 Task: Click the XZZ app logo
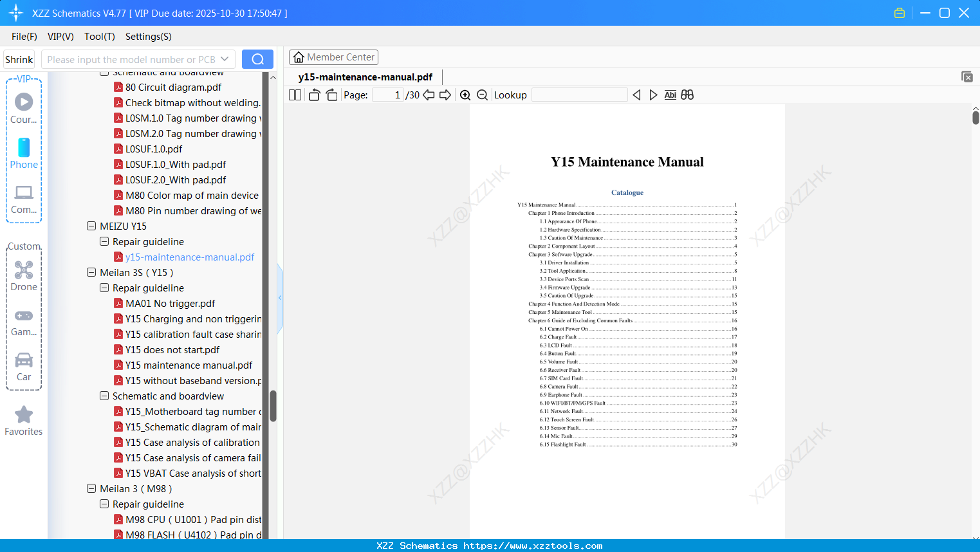tap(16, 13)
